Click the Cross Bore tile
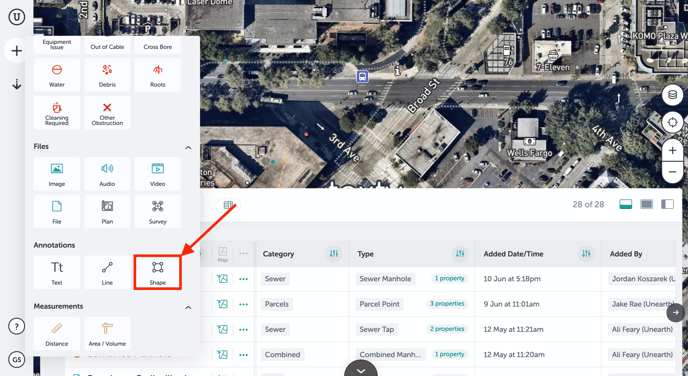This screenshot has height=376, width=688. pos(158,45)
